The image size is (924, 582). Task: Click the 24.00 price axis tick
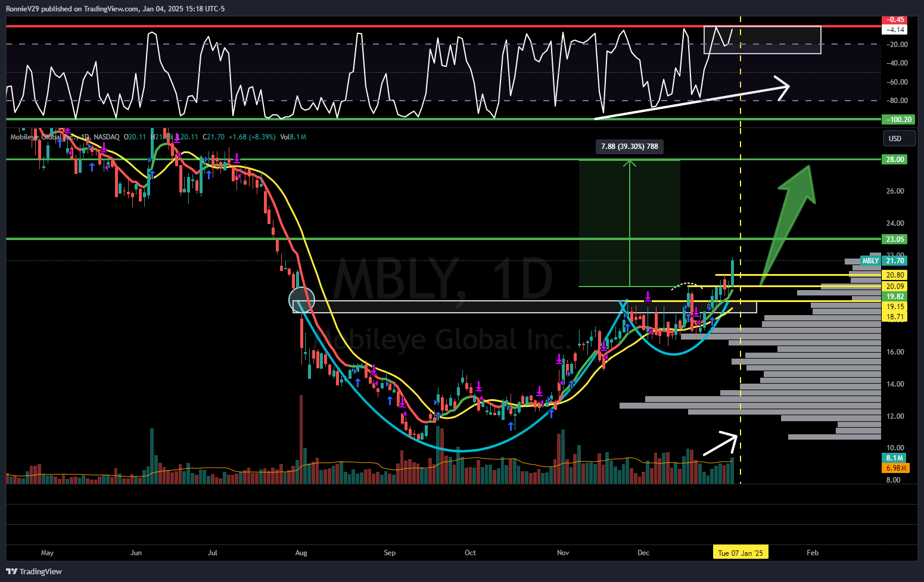pos(895,223)
